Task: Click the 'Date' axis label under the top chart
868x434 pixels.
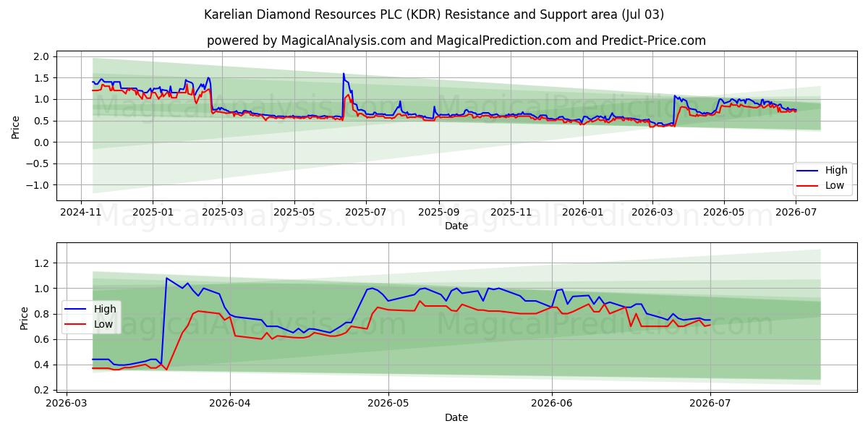Action: (x=456, y=226)
